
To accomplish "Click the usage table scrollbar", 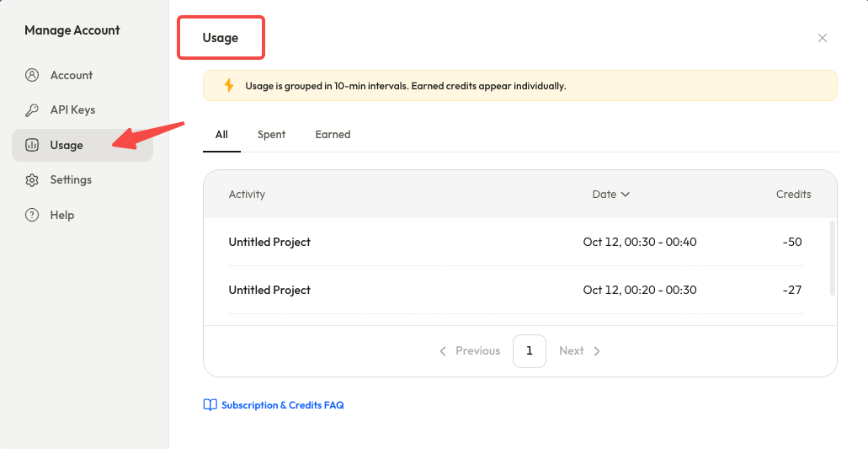I will tap(832, 259).
